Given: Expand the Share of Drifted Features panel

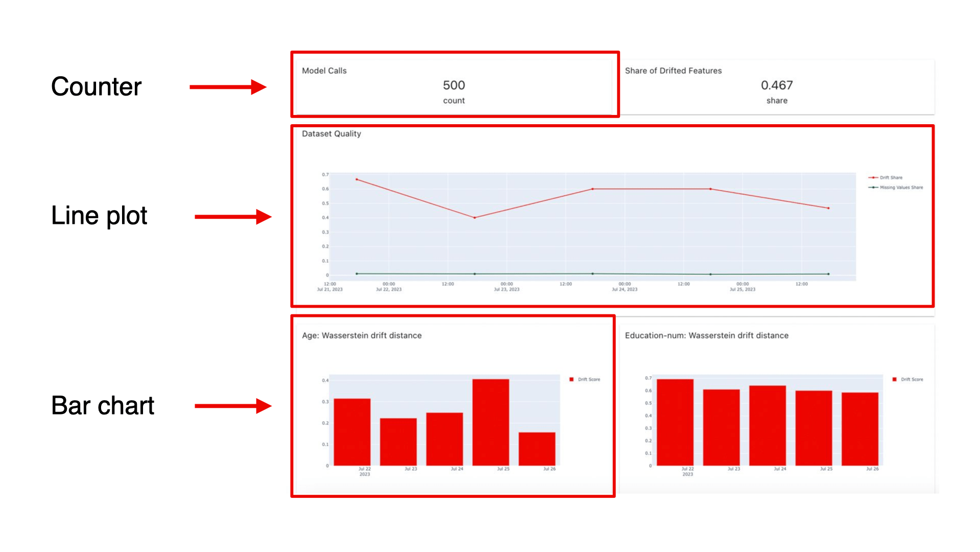Looking at the screenshot, I should point(777,86).
